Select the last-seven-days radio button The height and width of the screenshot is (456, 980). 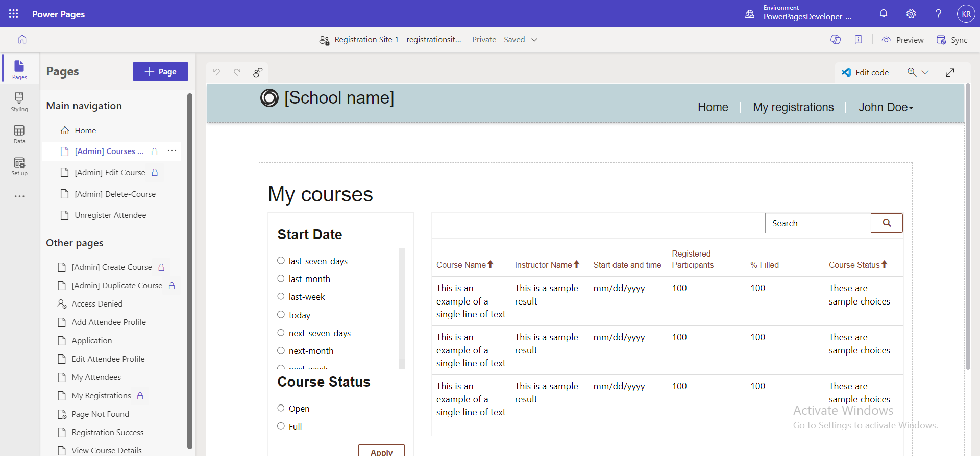click(x=281, y=261)
